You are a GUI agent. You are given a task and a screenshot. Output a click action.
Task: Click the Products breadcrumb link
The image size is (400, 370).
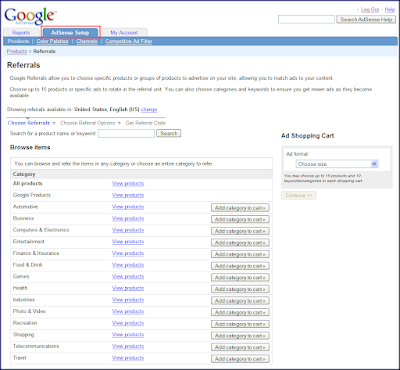(x=17, y=51)
